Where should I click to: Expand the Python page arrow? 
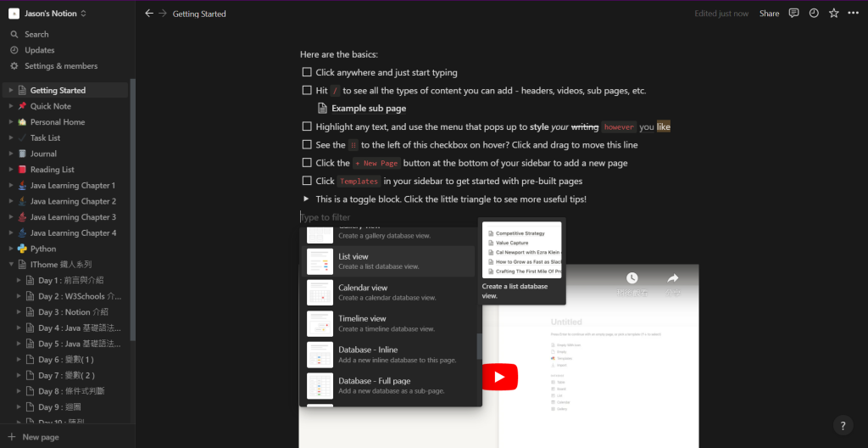[x=10, y=249]
